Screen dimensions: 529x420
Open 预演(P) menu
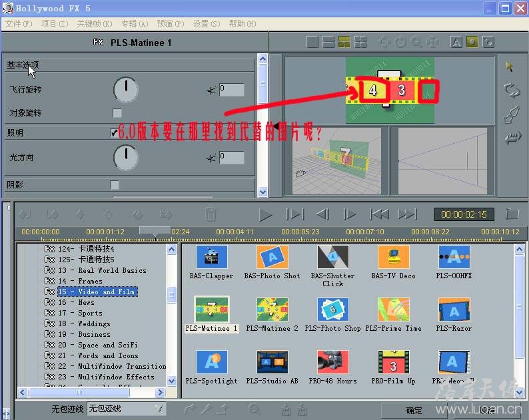point(171,23)
